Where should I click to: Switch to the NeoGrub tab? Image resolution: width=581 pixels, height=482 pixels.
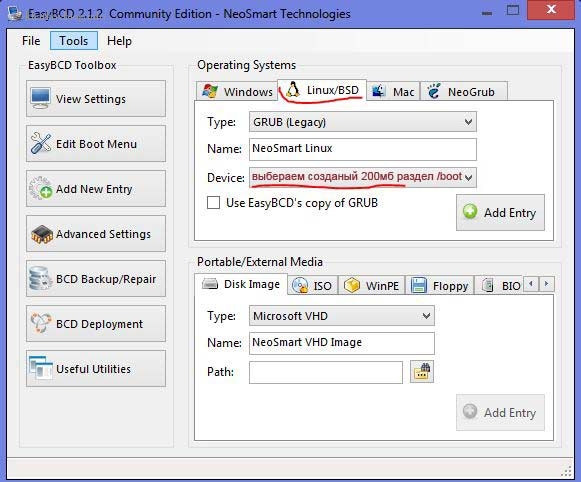click(464, 92)
